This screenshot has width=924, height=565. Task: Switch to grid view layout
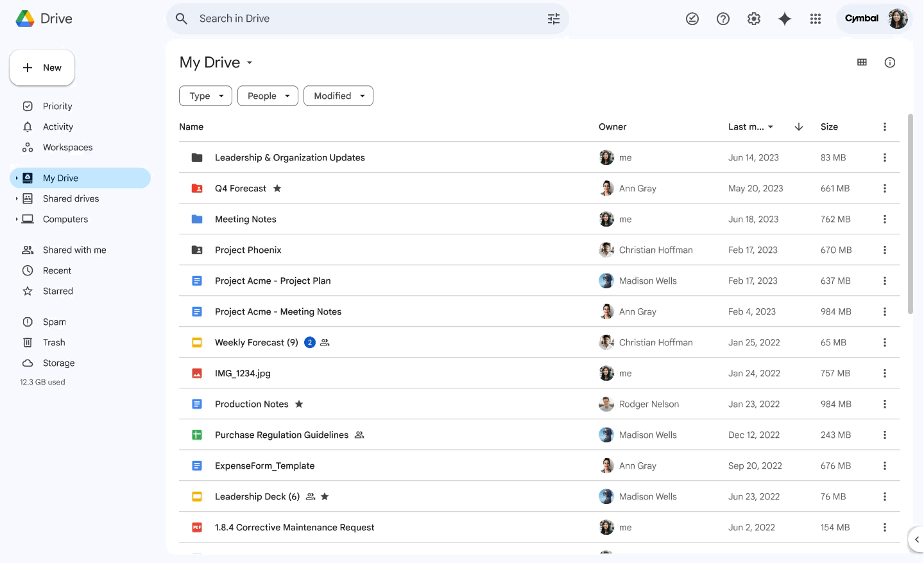[862, 62]
